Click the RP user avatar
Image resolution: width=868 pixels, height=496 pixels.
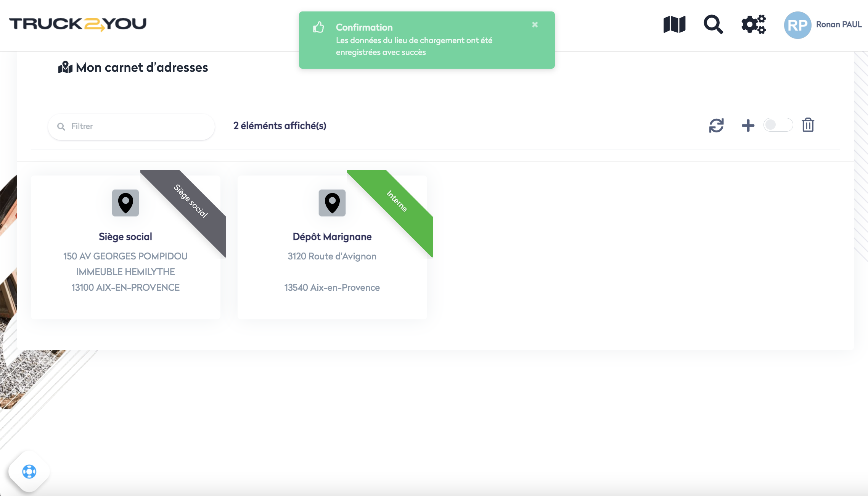(x=797, y=25)
